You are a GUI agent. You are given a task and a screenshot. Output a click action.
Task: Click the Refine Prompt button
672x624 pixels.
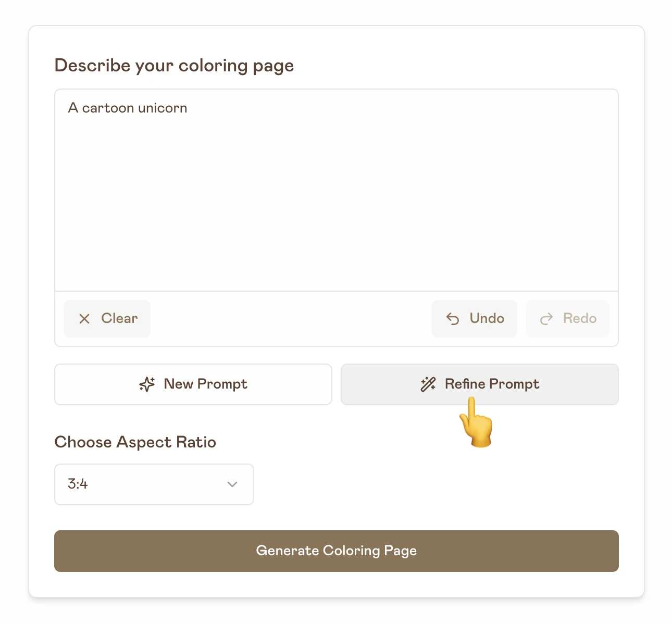[479, 384]
